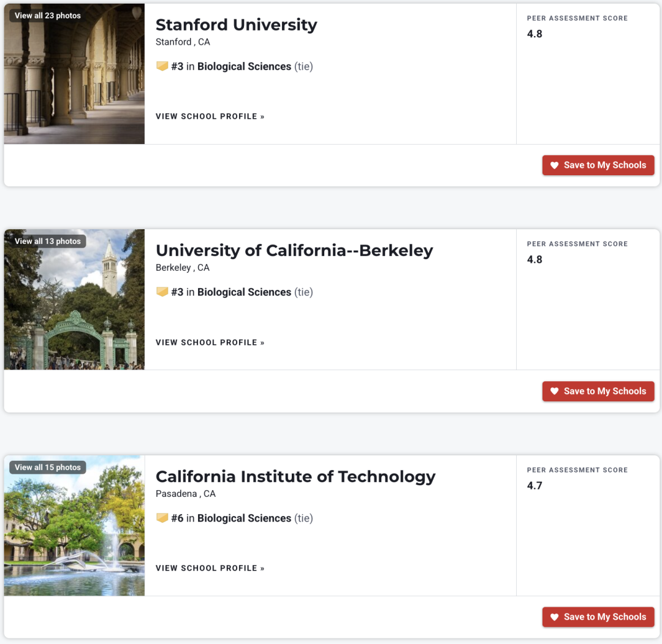Open View all 15 photos for Caltech
The height and width of the screenshot is (644, 662).
48,467
